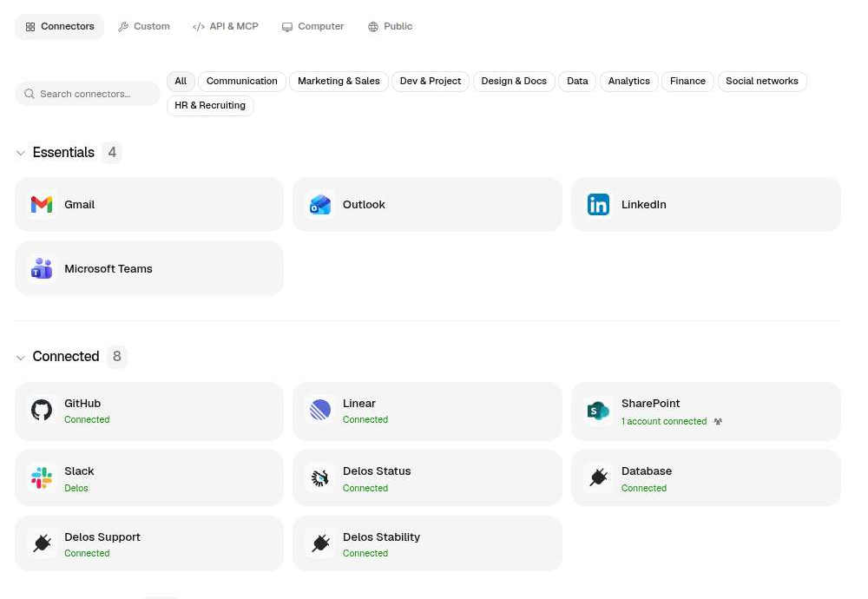
Task: Click the Connected status under Database
Action: click(644, 488)
